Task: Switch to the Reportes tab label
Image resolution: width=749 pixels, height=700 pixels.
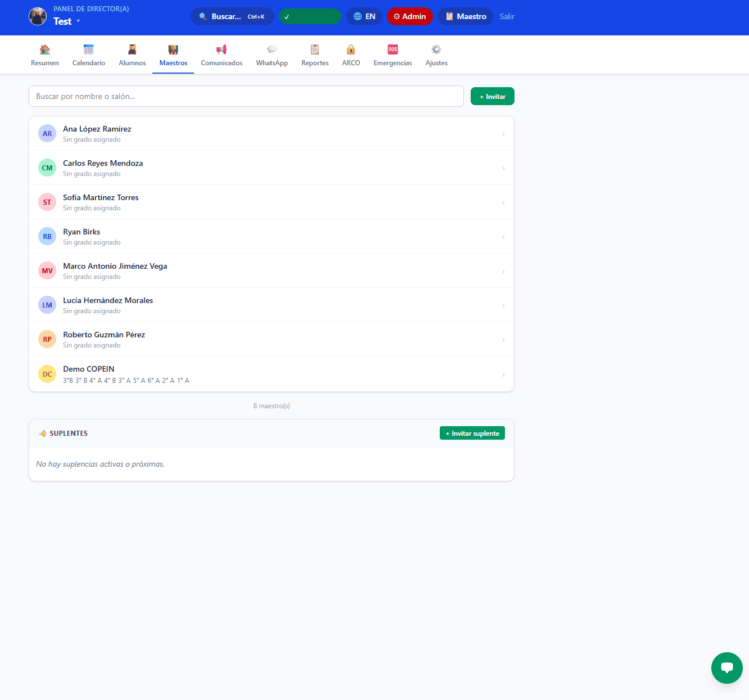Action: 315,63
